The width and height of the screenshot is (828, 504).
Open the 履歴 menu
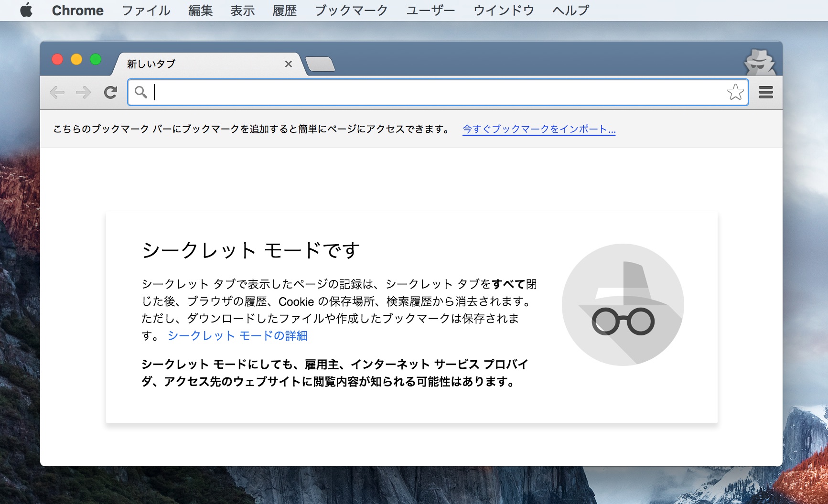(x=285, y=10)
